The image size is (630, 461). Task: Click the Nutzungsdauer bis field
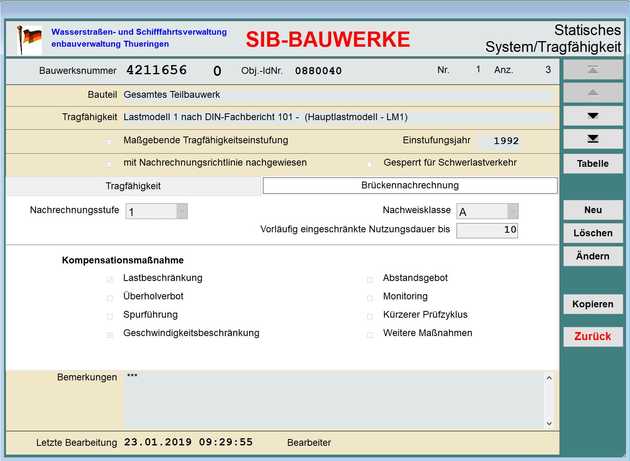pos(487,230)
